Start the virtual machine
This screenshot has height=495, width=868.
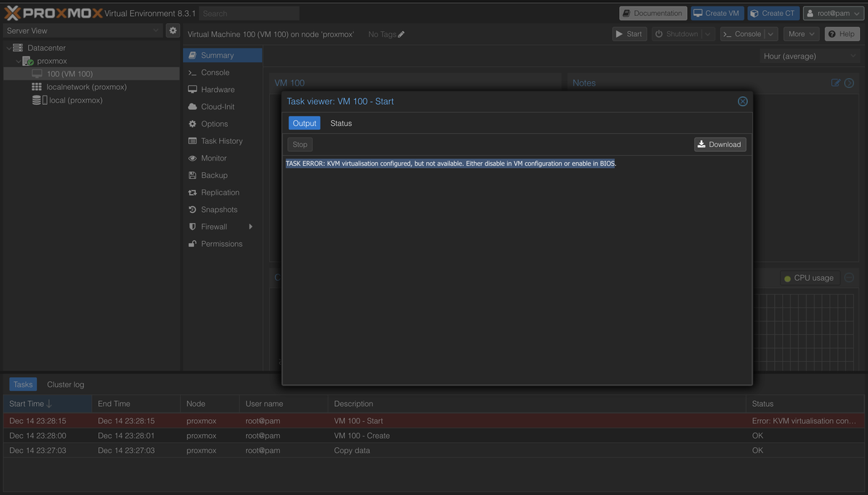click(629, 34)
